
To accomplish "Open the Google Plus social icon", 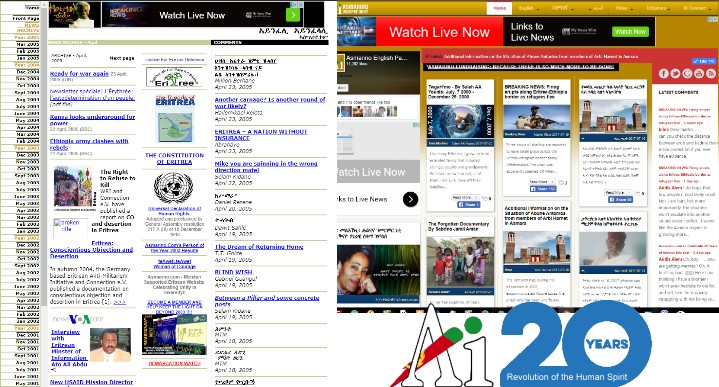I will click(687, 73).
